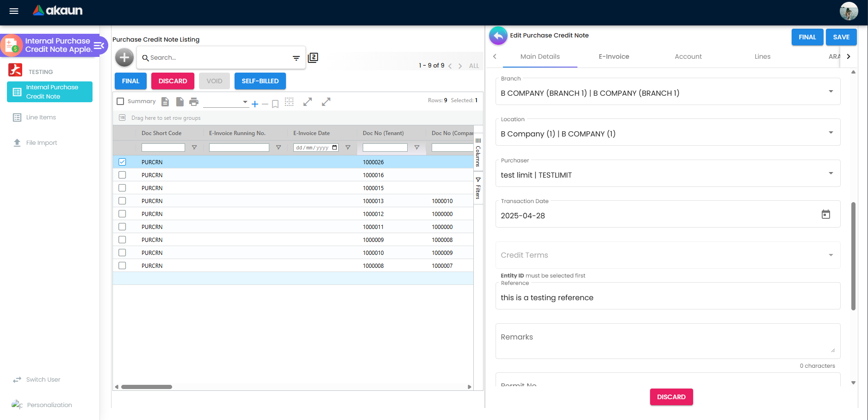Image resolution: width=868 pixels, height=420 pixels.
Task: Open the Transaction Date calendar picker
Action: coord(826,214)
